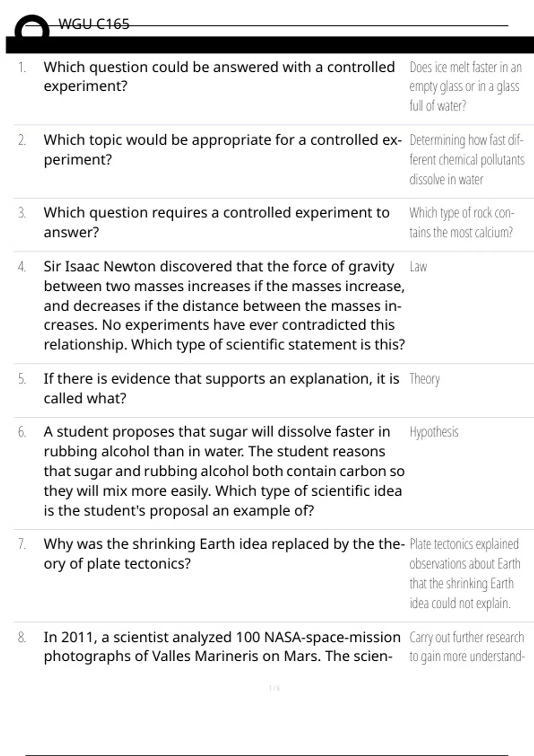Image resolution: width=534 pixels, height=756 pixels.
Task: Click answer 'Carry out further research'
Action: [x=467, y=647]
